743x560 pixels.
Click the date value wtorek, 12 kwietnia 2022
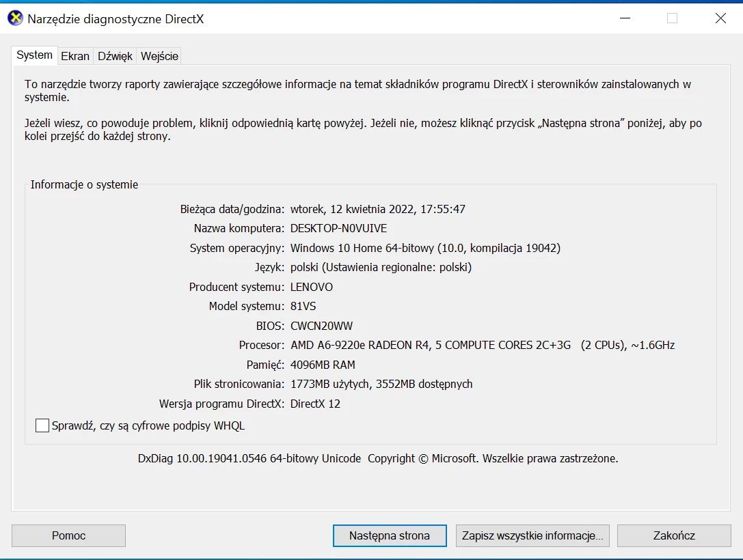tap(378, 209)
